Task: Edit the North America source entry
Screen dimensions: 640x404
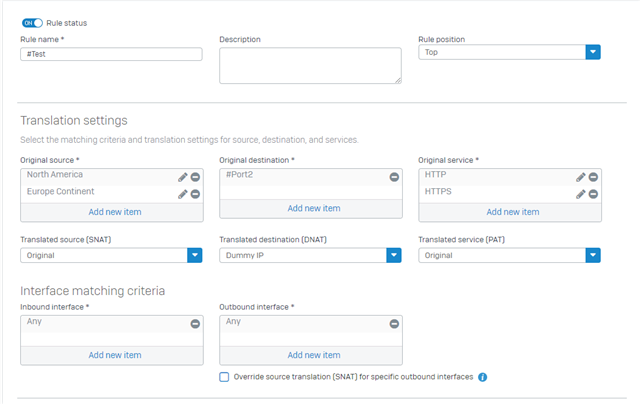Action: [x=182, y=177]
